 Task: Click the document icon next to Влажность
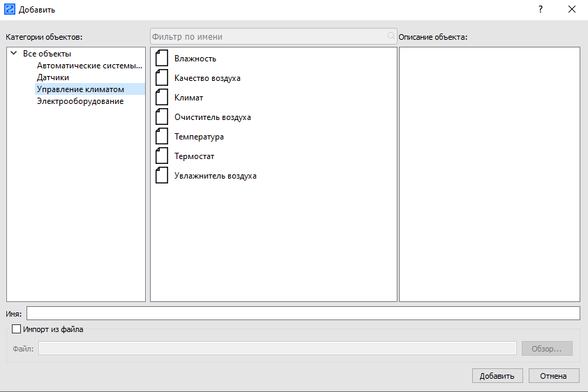pos(162,59)
